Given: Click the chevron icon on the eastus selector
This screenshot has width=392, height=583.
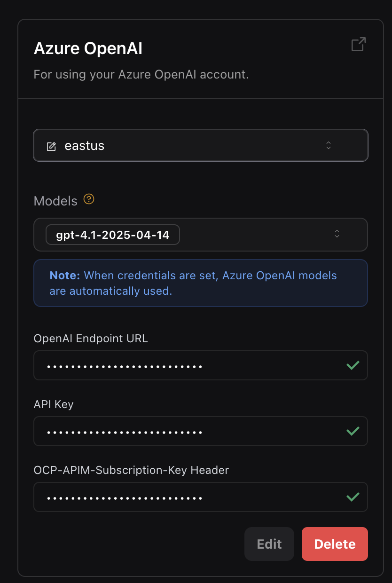Looking at the screenshot, I should click(x=329, y=145).
